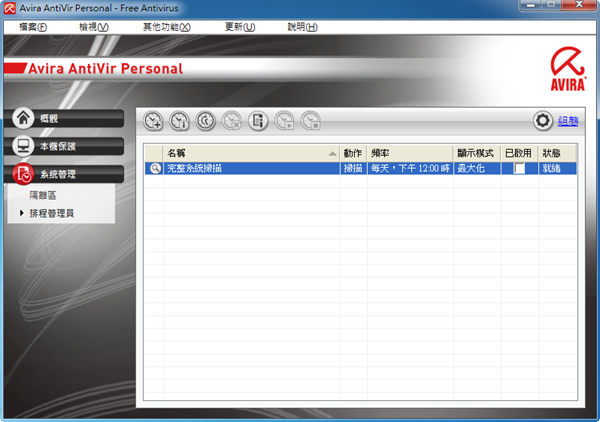Viewport: 600px width, 422px height.
Task: Close the Avira AntiVir window
Action: point(579,5)
